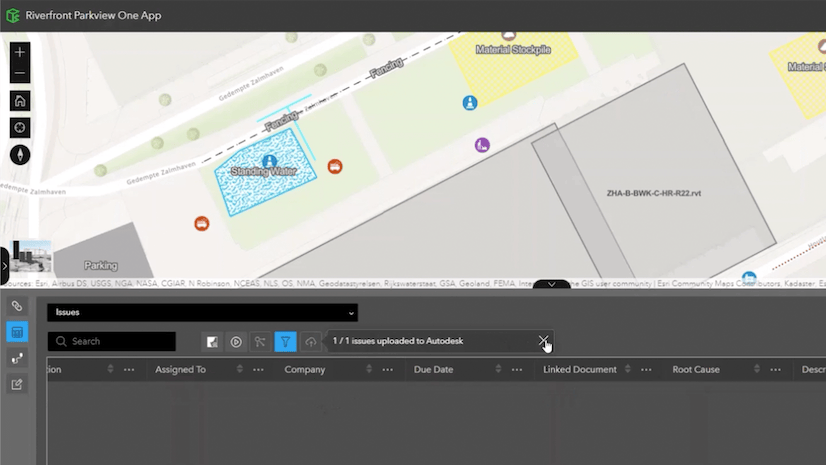Image resolution: width=826 pixels, height=465 pixels.
Task: Return map to home view
Action: coord(20,101)
